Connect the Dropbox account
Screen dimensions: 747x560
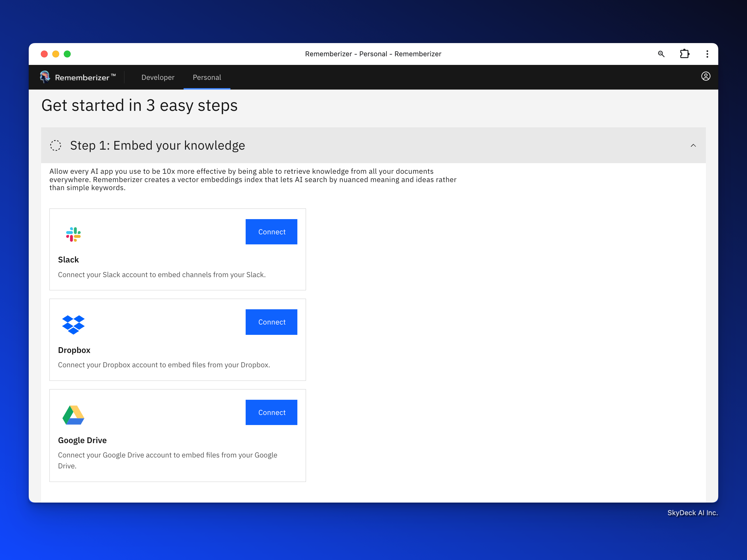click(271, 322)
